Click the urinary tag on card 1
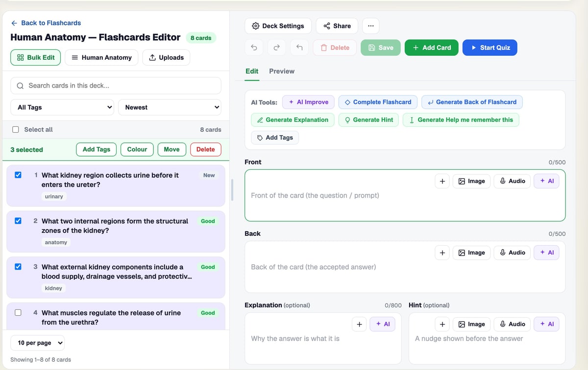Image resolution: width=588 pixels, height=370 pixels. click(54, 196)
